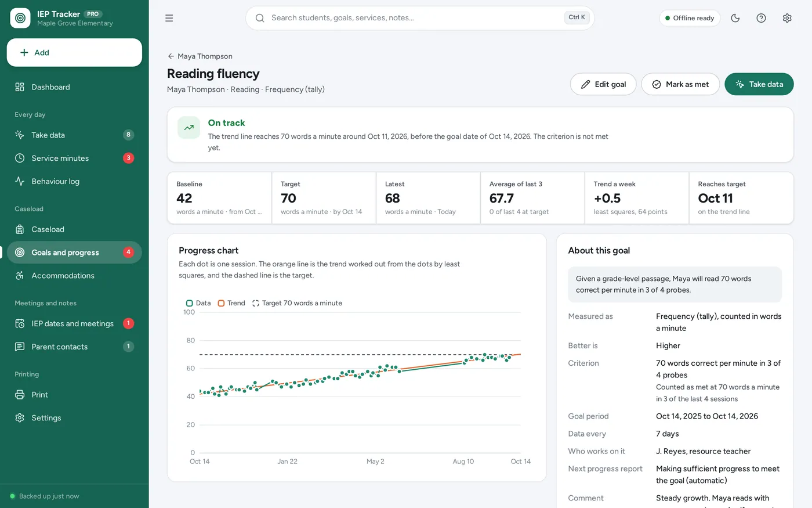Open Dashboard in the sidebar
This screenshot has width=812, height=508.
click(x=74, y=87)
